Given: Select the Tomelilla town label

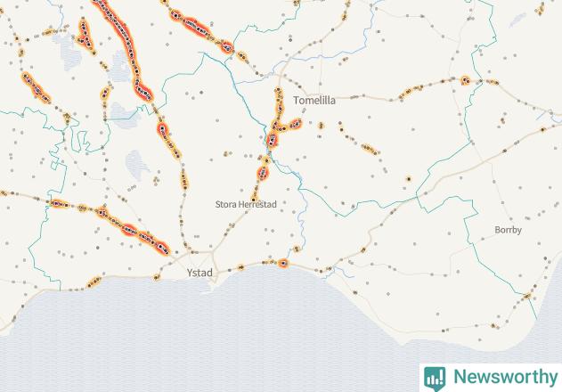Looking at the screenshot, I should [x=314, y=101].
